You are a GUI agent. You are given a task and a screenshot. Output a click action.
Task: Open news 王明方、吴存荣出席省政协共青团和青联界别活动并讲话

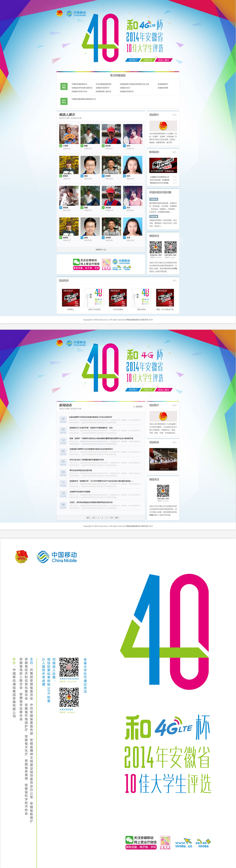(x=91, y=502)
